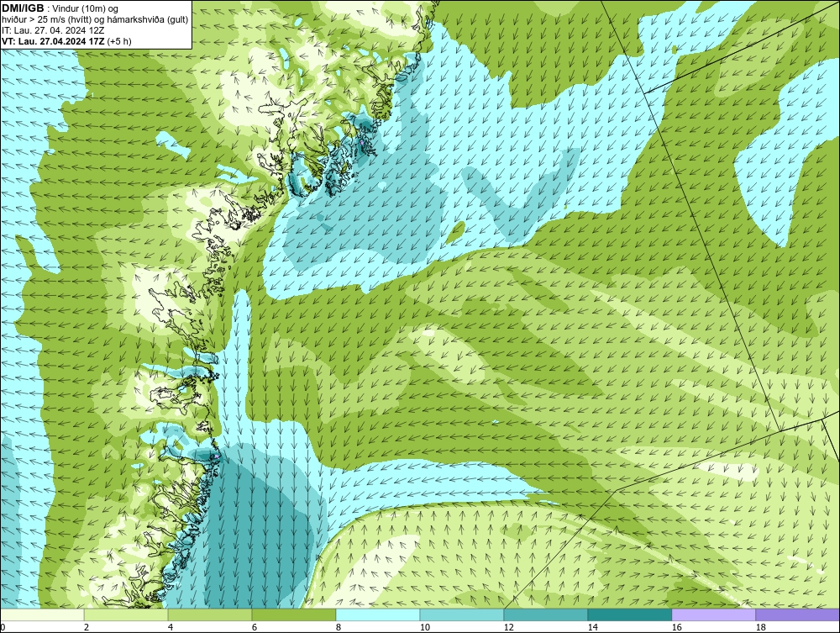Click the 18+ m/s purple swatch
The height and width of the screenshot is (633, 840).
tap(798, 615)
